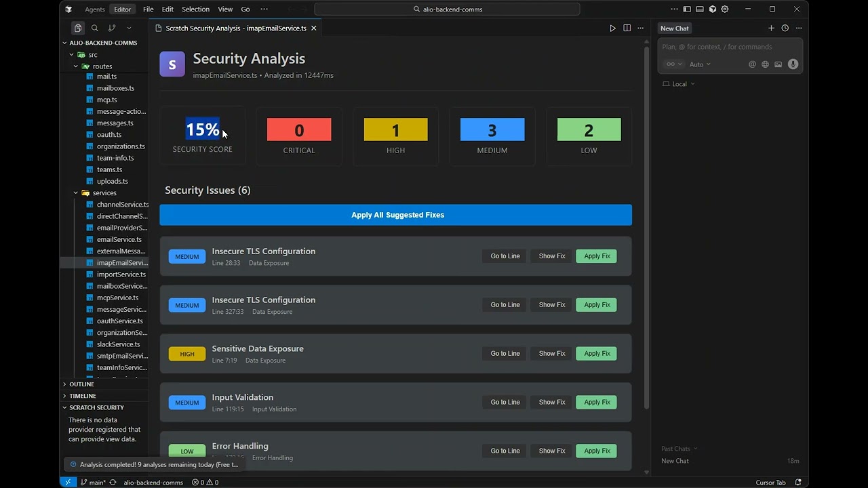This screenshot has height=488, width=868.
Task: Click the Cursor Tab status item
Action: click(x=770, y=483)
